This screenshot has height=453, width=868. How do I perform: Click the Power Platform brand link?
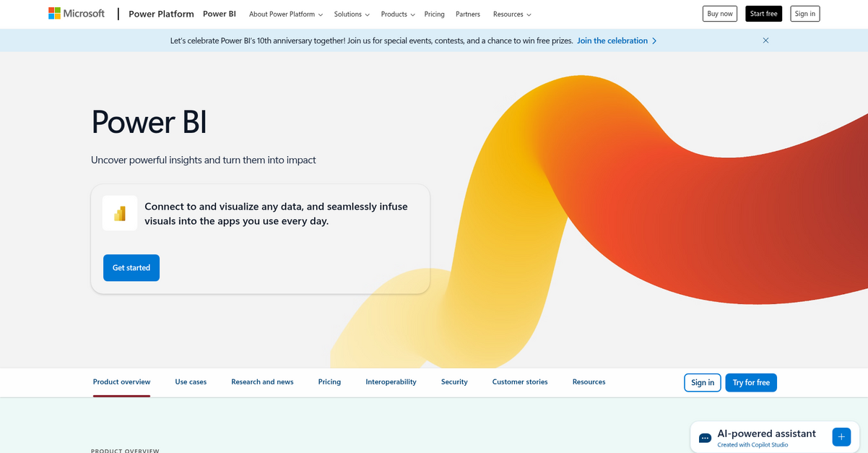(161, 14)
